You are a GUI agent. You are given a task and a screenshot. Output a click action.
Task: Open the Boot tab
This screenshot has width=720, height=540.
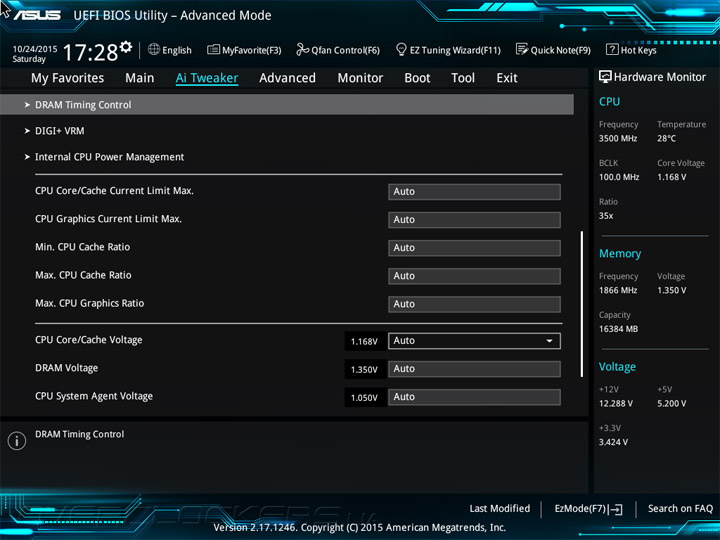tap(417, 78)
